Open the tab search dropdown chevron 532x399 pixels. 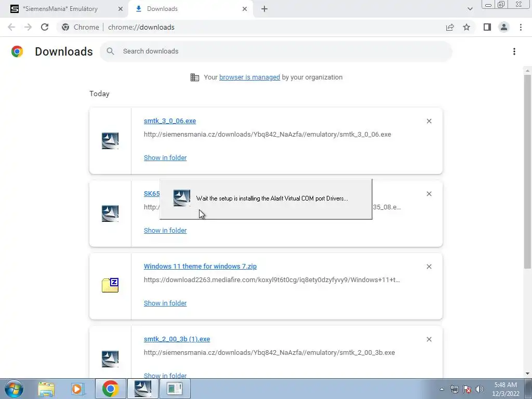tap(470, 9)
